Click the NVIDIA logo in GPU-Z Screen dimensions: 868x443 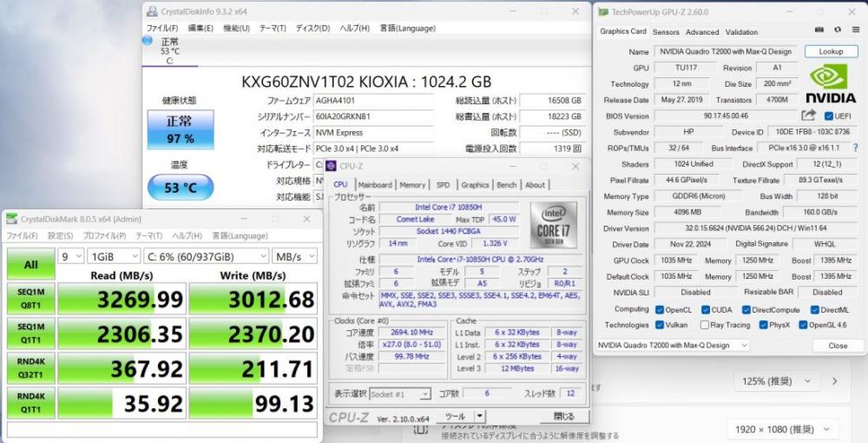click(x=831, y=83)
